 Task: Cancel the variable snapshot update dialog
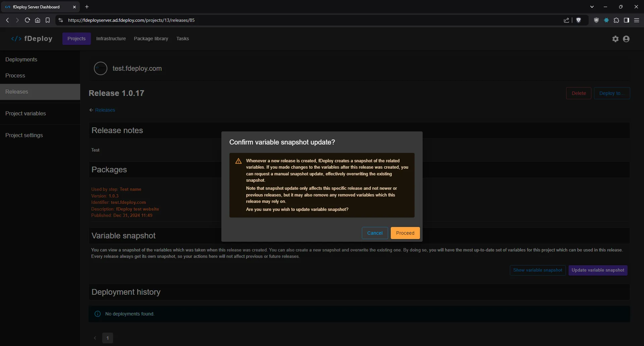(375, 233)
